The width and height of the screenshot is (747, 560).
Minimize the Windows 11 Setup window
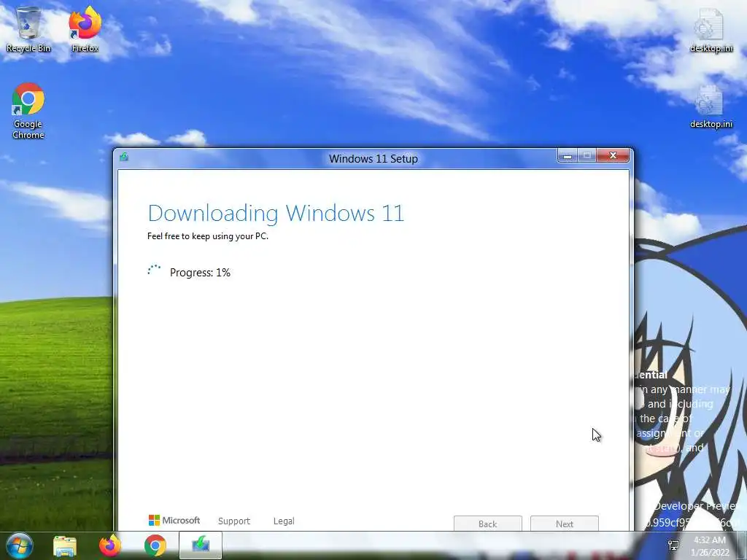[568, 156]
